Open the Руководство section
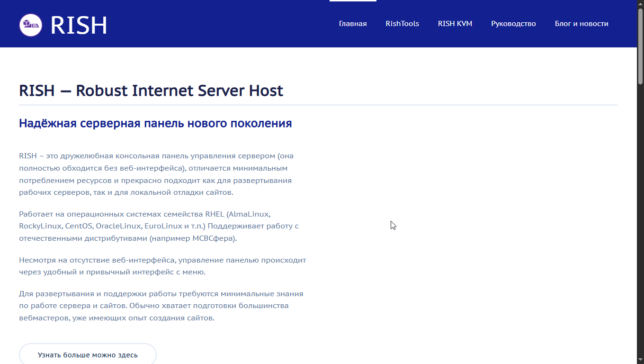 (x=513, y=23)
